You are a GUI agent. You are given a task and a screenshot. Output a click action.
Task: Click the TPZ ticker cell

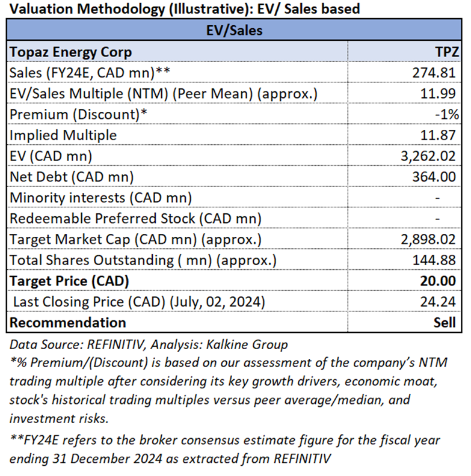(404, 52)
